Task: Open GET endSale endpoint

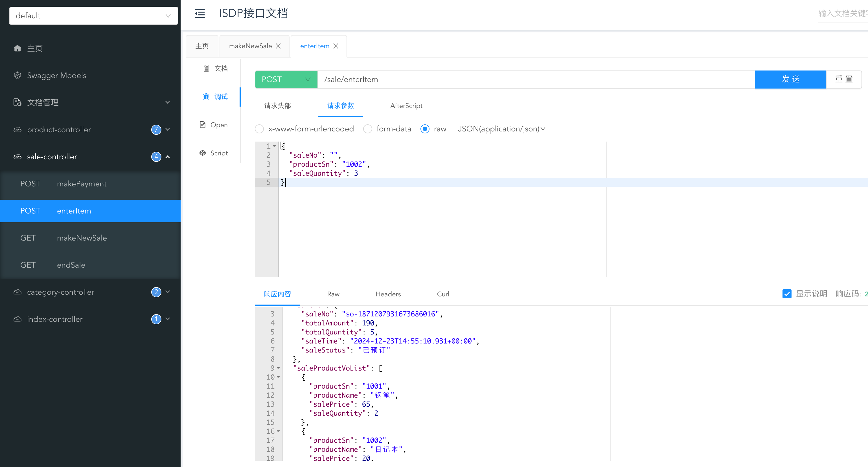Action: point(90,265)
